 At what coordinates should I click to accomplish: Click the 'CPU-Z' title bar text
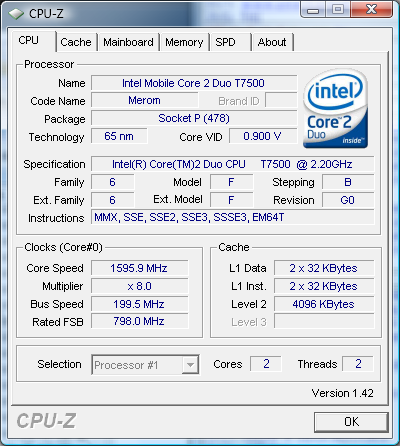tap(46, 14)
